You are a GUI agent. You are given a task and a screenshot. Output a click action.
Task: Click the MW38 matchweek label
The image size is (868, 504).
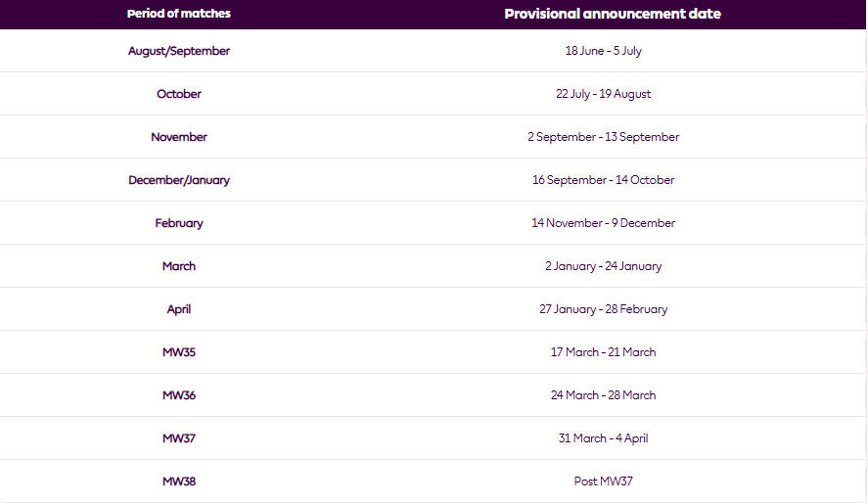coord(179,481)
